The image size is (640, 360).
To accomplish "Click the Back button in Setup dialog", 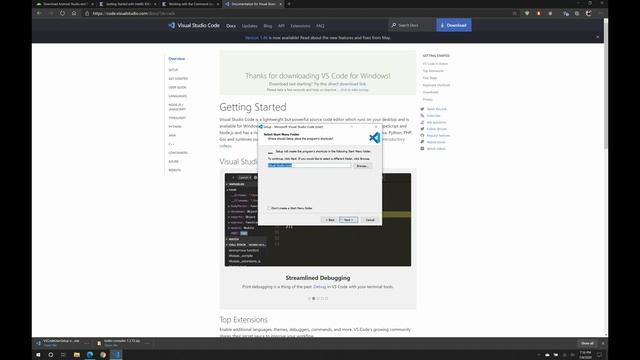I will coord(329,220).
